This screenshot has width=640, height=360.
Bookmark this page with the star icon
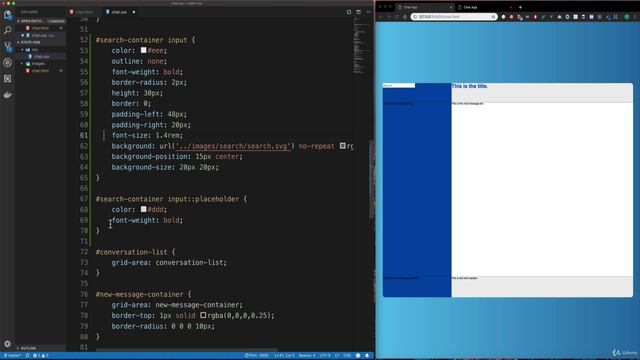(x=493, y=17)
